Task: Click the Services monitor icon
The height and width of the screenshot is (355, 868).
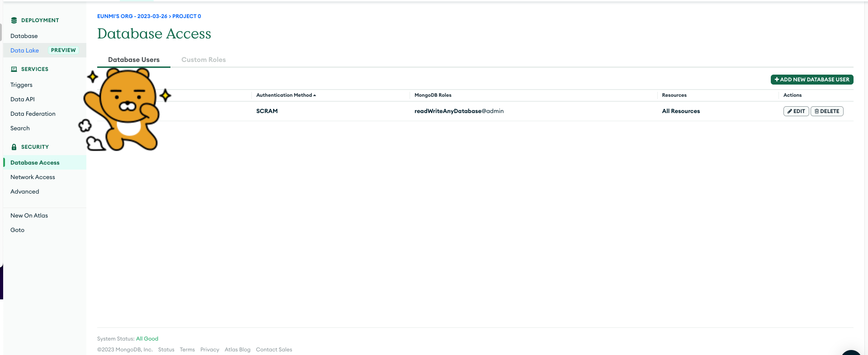Action: pos(14,69)
